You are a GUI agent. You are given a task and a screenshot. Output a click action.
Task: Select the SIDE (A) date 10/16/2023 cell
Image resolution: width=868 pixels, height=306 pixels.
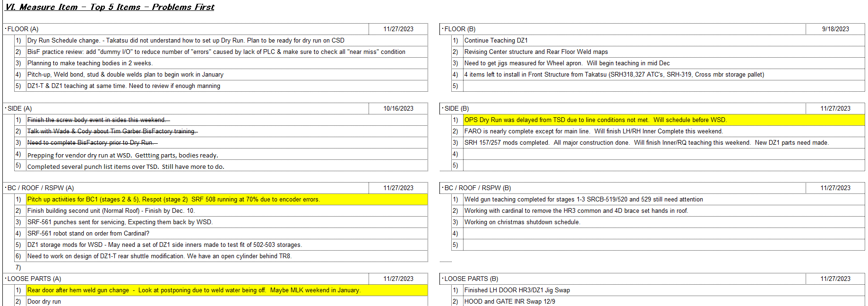[398, 108]
